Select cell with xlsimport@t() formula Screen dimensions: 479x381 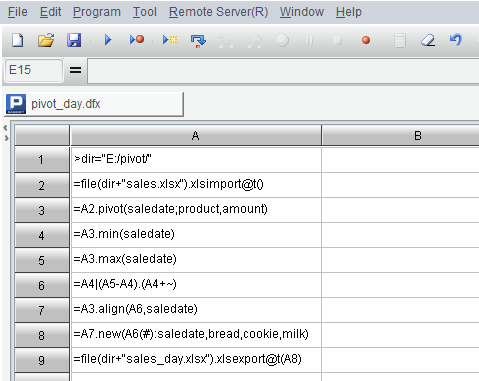(x=196, y=185)
